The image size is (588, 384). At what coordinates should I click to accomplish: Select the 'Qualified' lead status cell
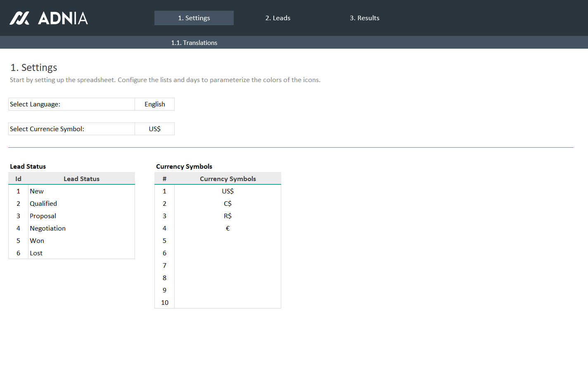pyautogui.click(x=81, y=204)
